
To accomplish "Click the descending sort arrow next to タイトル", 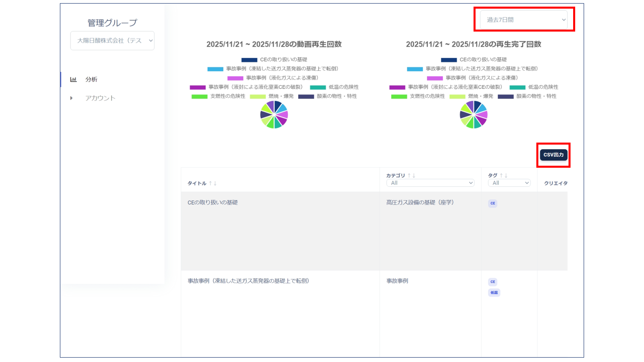I will click(x=215, y=183).
